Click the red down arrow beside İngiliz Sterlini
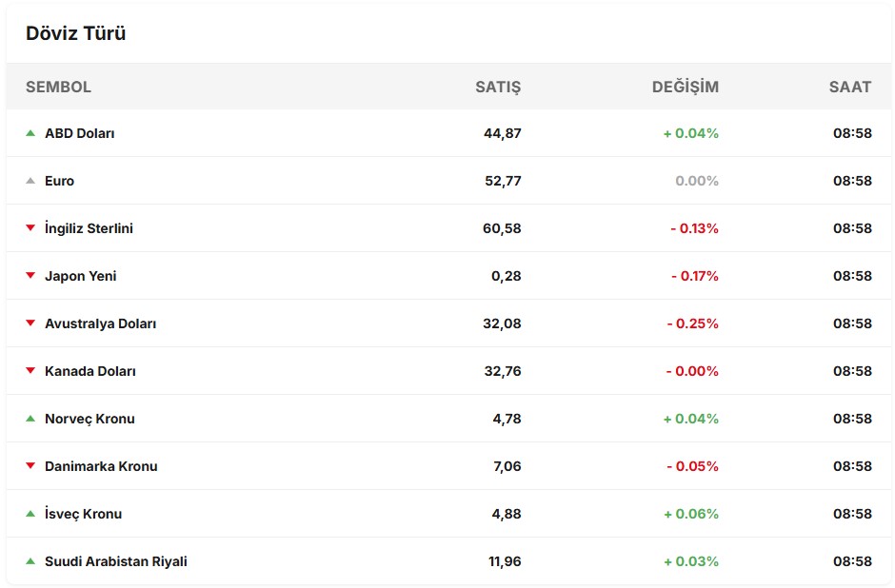The image size is (895, 588). pyautogui.click(x=30, y=228)
